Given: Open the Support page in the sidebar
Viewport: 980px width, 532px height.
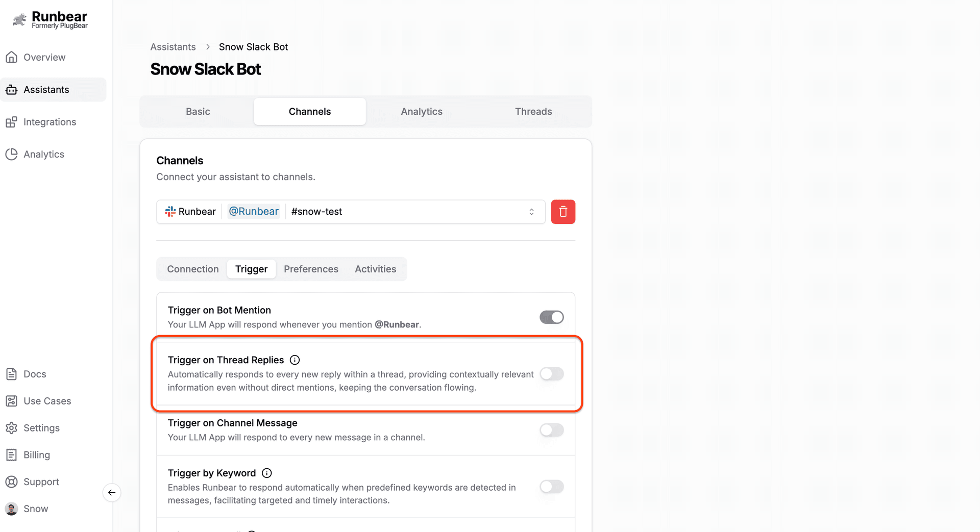Looking at the screenshot, I should [41, 482].
